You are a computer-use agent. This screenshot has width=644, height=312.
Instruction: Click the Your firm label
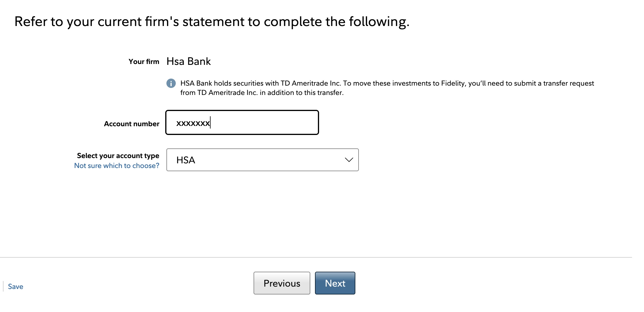(144, 61)
